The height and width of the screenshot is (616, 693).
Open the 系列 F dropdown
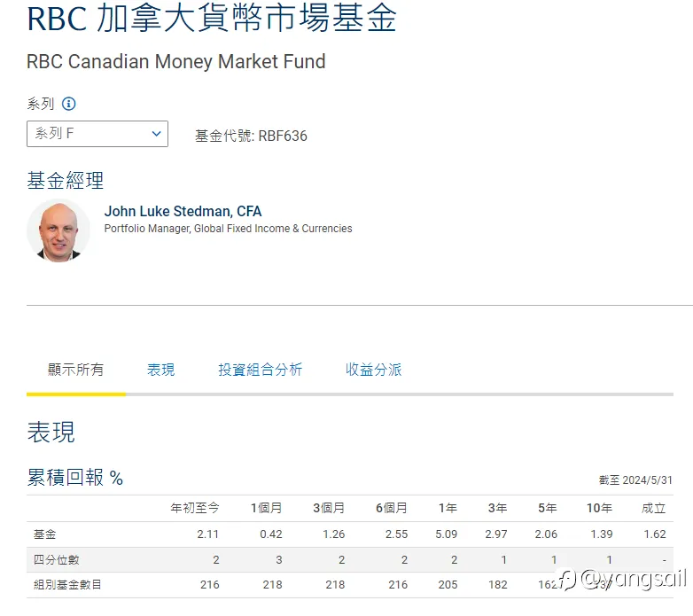point(97,134)
